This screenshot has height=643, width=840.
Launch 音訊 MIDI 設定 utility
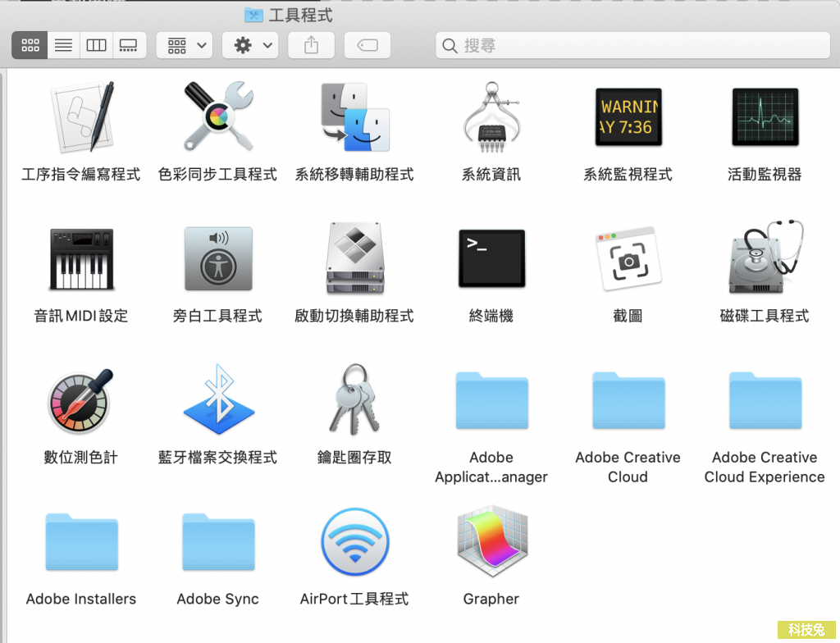point(80,258)
